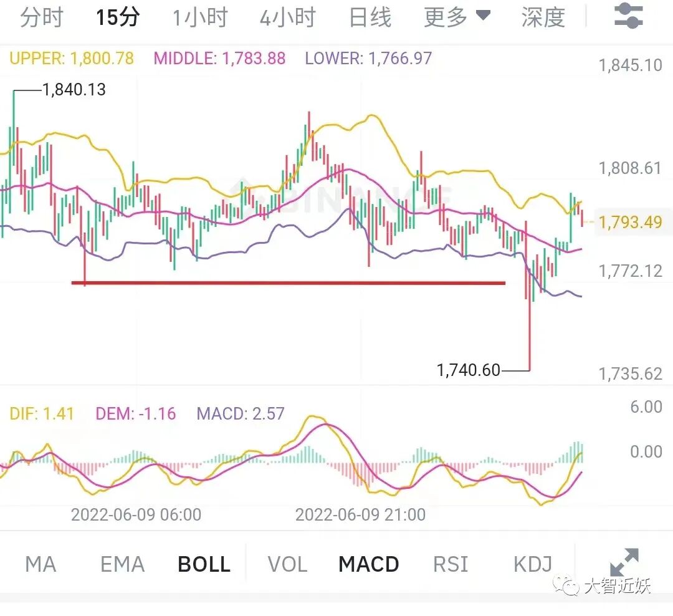This screenshot has height=616, width=673.
Task: Switch to 1小时 timeframe
Action: tap(199, 17)
